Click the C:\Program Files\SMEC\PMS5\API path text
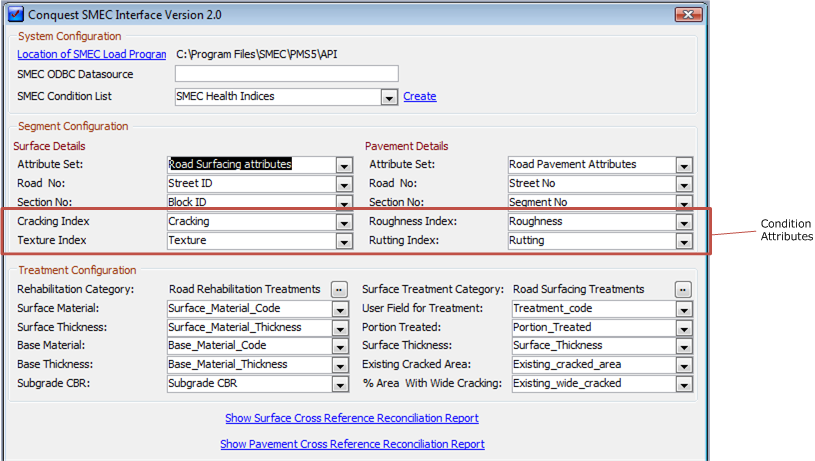The height and width of the screenshot is (461, 815). [x=257, y=54]
